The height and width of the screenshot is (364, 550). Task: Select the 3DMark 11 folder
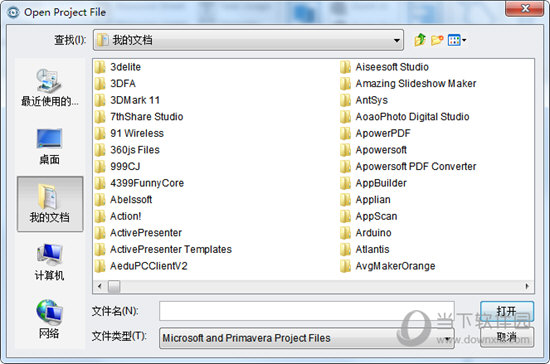pyautogui.click(x=127, y=100)
